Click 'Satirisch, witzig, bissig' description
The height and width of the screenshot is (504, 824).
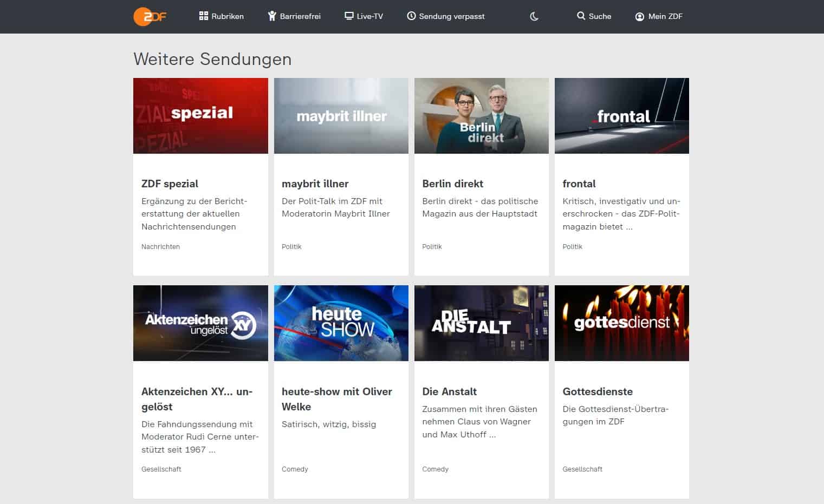[329, 424]
